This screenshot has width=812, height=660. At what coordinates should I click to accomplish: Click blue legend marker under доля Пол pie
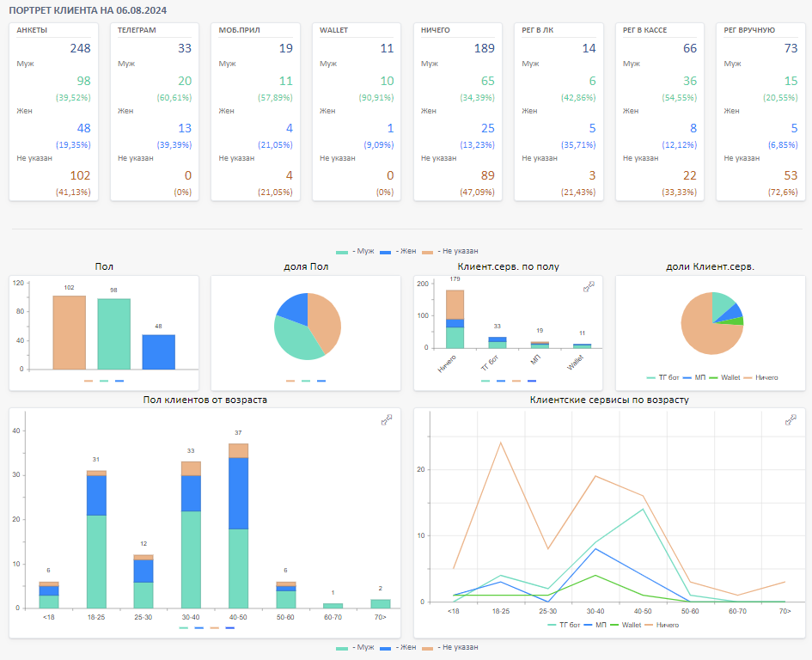coord(321,381)
